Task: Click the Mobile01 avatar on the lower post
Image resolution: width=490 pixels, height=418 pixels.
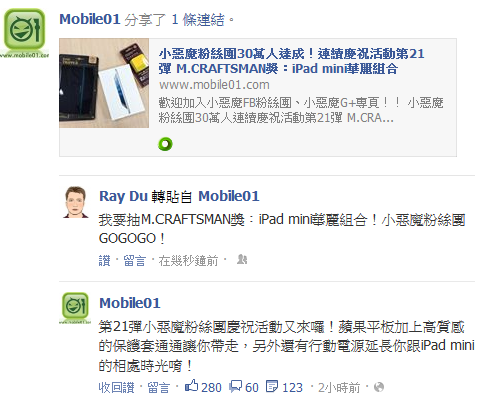Action: point(75,308)
